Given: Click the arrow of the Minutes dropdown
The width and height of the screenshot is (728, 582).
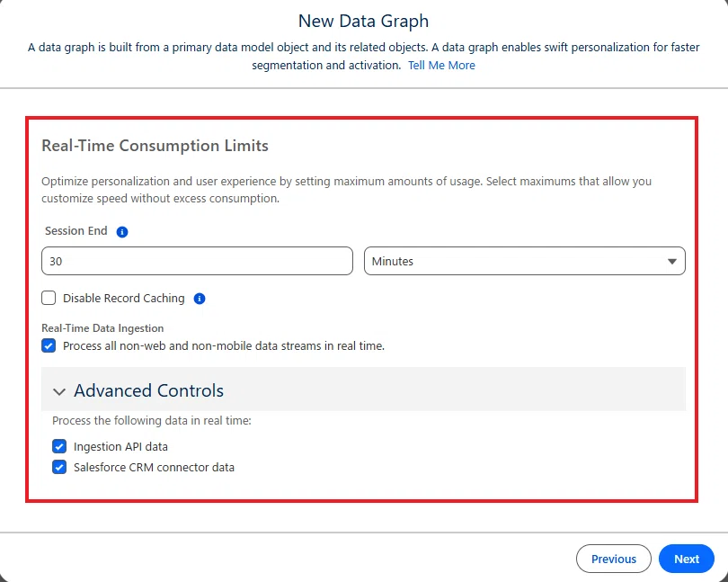Looking at the screenshot, I should pyautogui.click(x=671, y=261).
